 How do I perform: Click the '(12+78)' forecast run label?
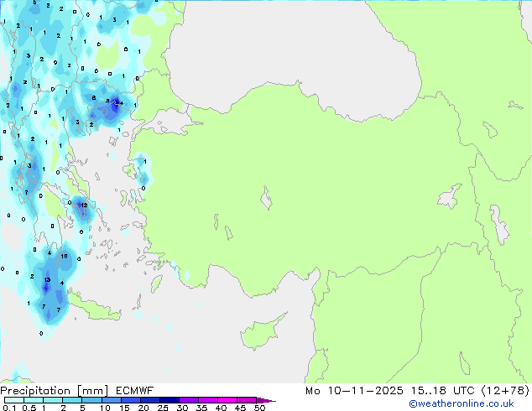(x=505, y=391)
